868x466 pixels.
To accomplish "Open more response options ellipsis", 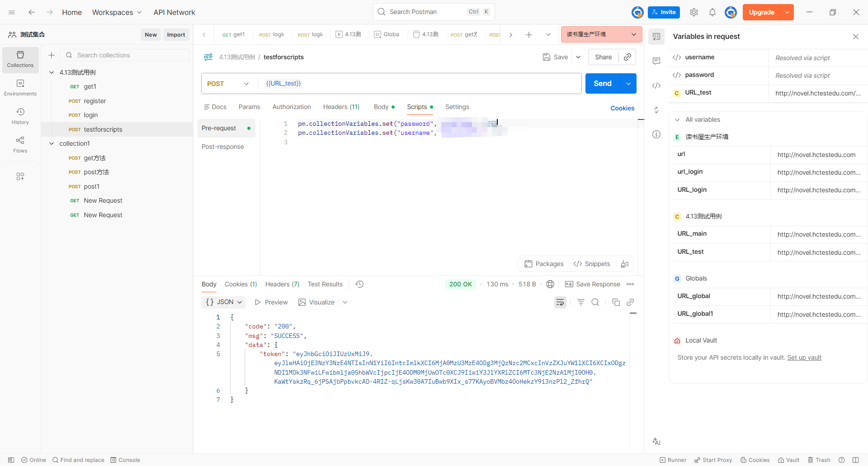I will tap(630, 284).
